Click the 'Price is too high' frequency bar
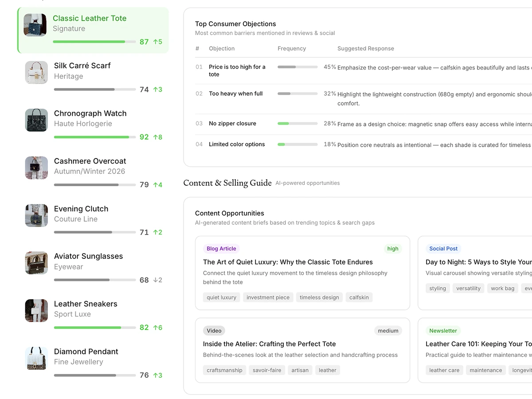 pos(297,67)
